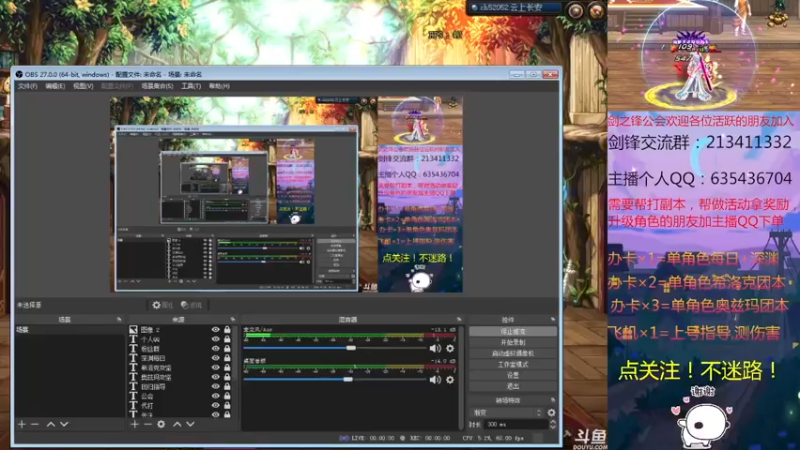Float the Audio Mixer dock panel
The width and height of the screenshot is (800, 450).
point(459,319)
